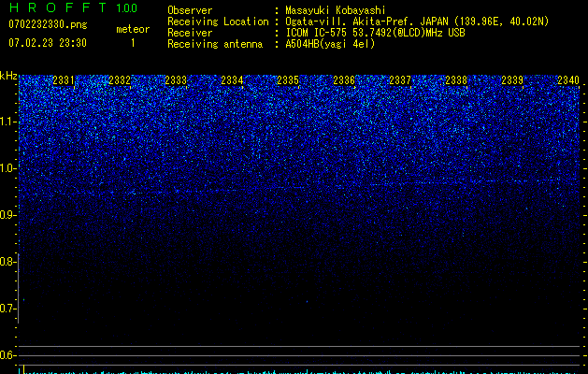Click the Observer label
The image size is (588, 374).
click(x=190, y=10)
